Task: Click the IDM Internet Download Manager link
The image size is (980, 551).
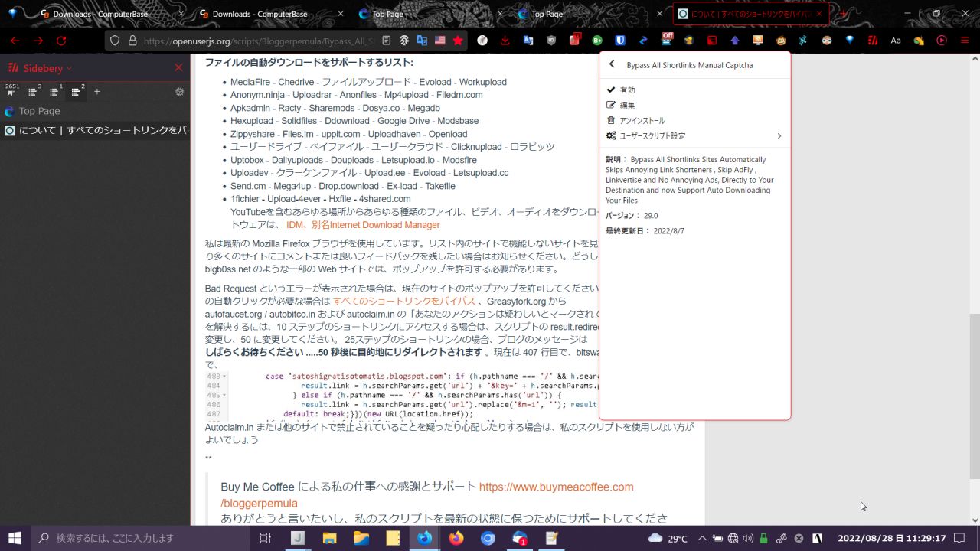Action: [x=363, y=225]
